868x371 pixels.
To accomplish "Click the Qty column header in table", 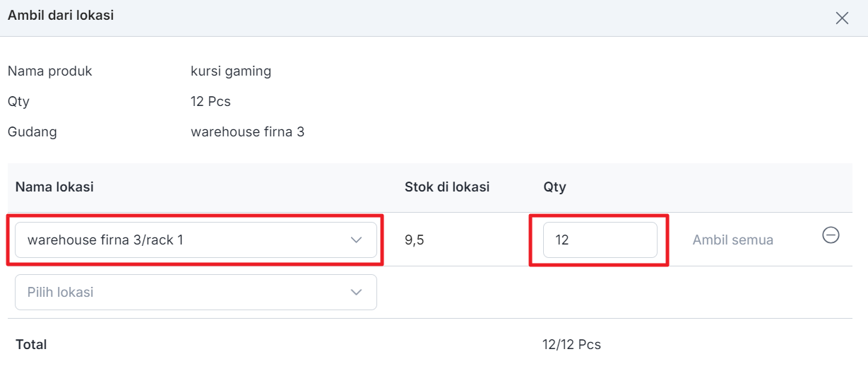I will (554, 187).
